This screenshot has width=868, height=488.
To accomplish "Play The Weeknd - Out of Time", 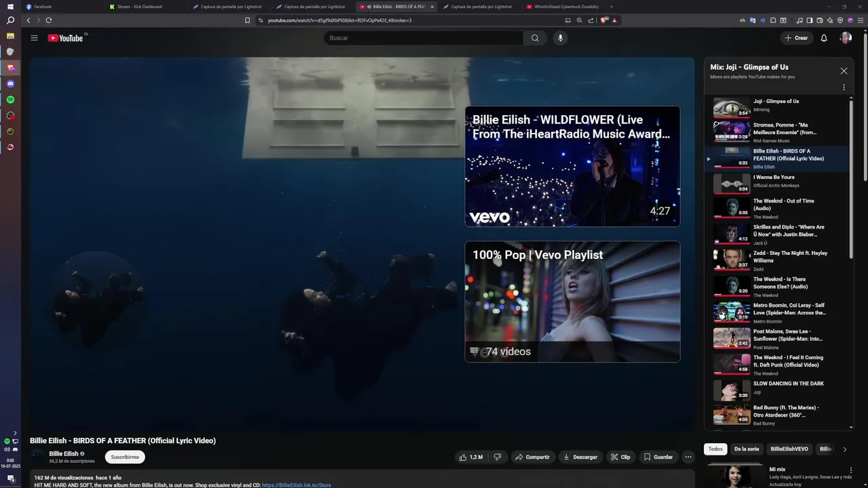I will (x=776, y=208).
